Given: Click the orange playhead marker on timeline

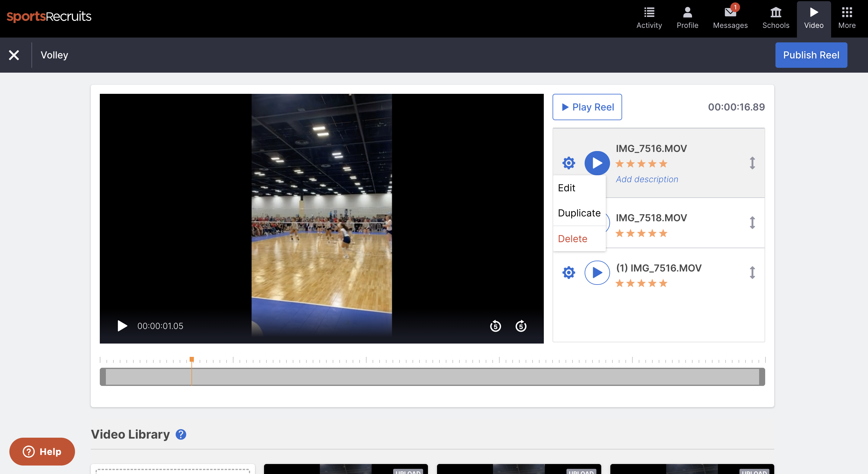Looking at the screenshot, I should click(x=192, y=359).
